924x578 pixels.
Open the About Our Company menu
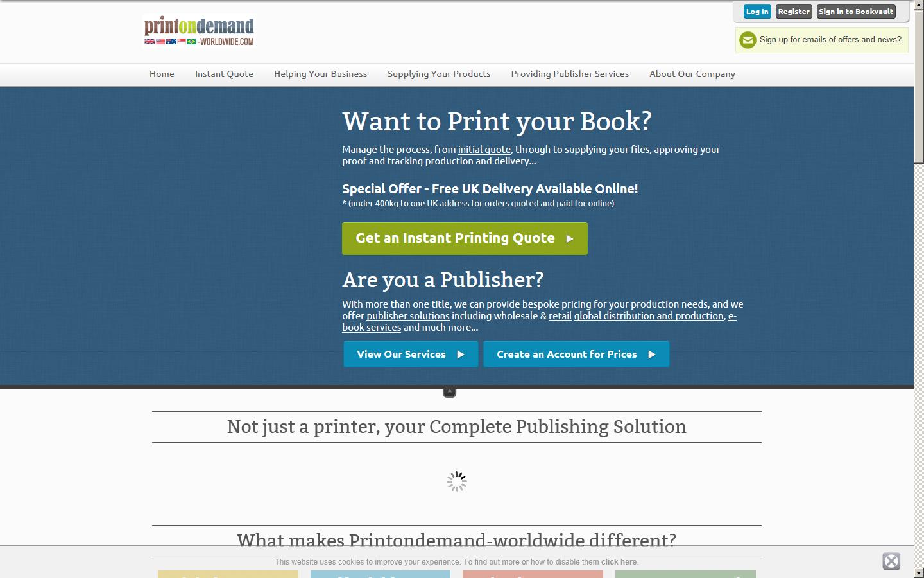pyautogui.click(x=692, y=74)
